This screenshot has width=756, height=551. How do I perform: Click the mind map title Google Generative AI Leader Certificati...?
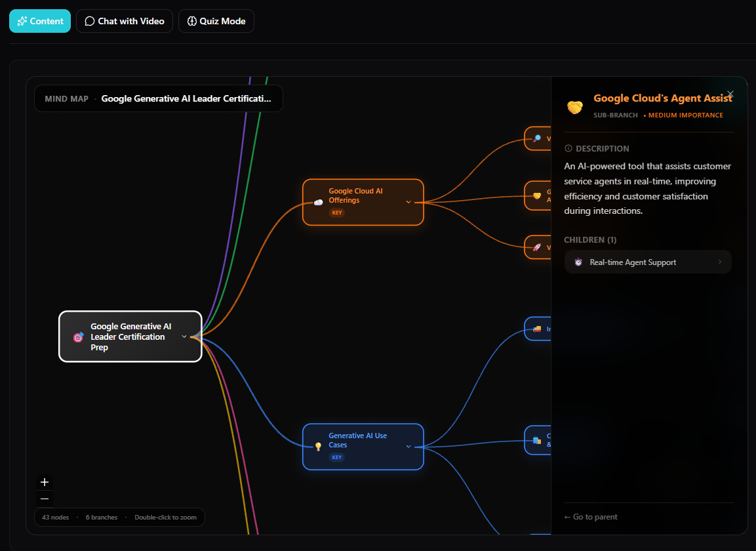tap(186, 98)
